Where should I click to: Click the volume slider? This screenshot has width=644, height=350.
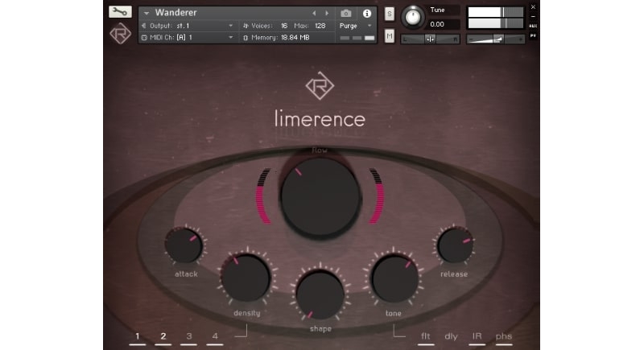coord(495,39)
